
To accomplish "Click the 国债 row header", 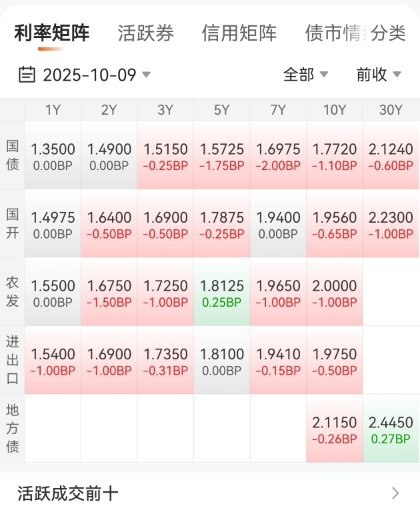I will coord(13,155).
